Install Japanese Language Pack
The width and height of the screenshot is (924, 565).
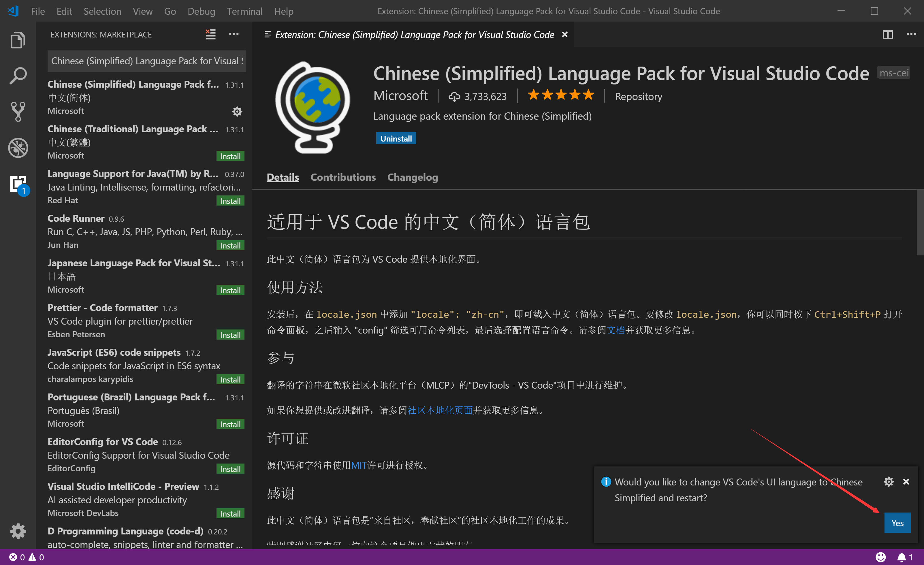230,290
